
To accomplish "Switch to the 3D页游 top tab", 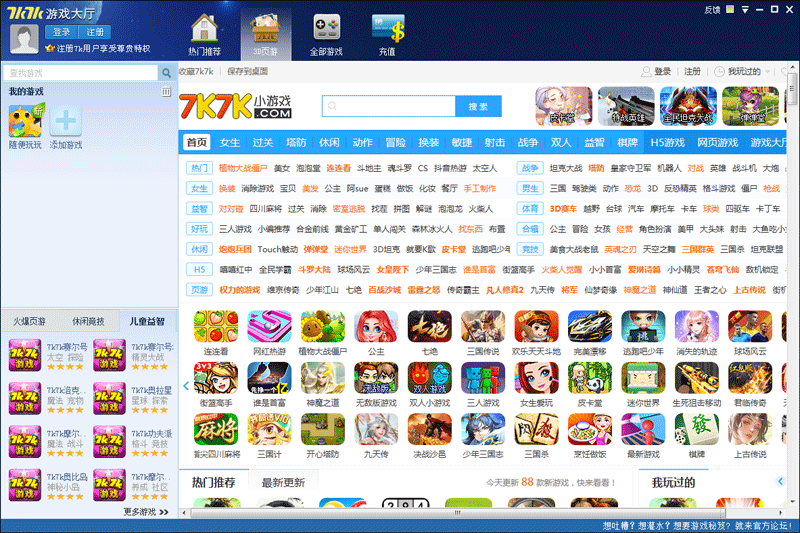I will click(266, 34).
